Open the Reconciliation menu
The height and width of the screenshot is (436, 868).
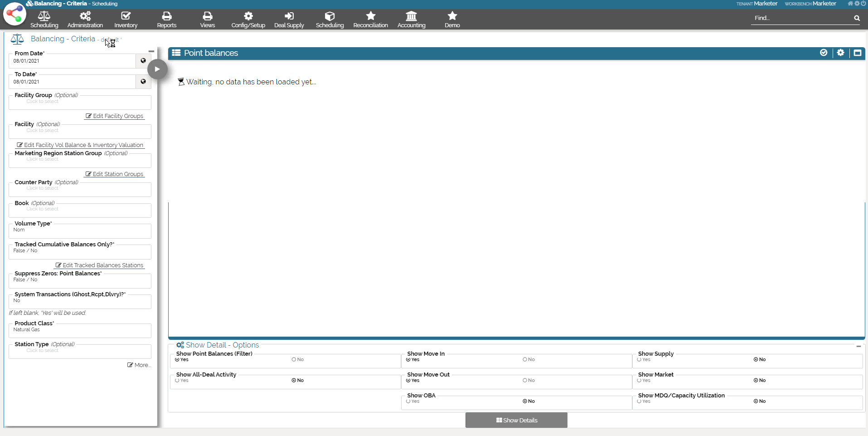pyautogui.click(x=370, y=20)
